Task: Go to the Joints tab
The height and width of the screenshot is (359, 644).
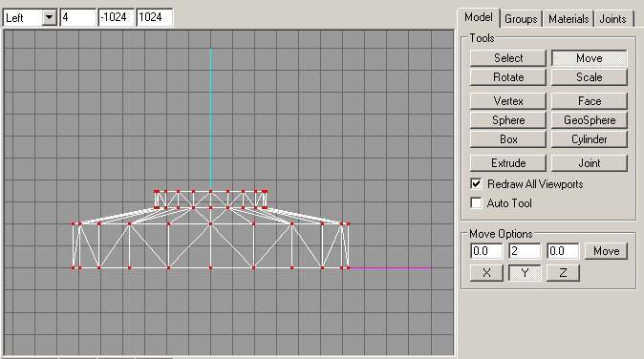Action: coord(612,19)
